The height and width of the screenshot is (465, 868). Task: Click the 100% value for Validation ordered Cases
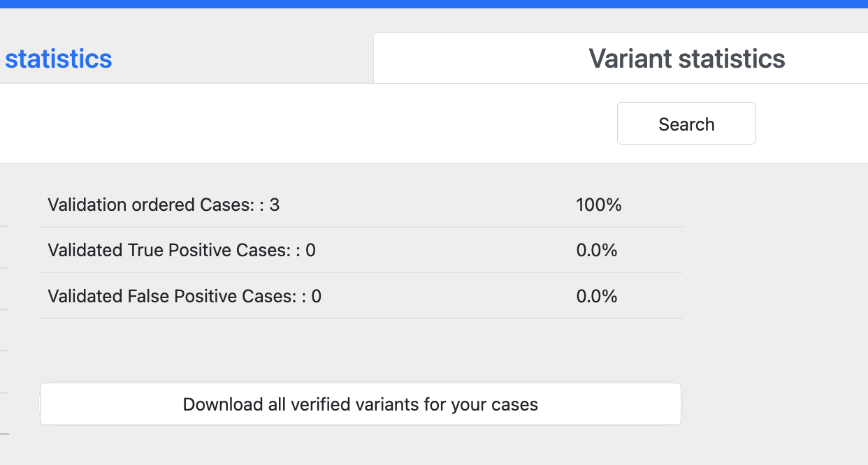pyautogui.click(x=597, y=205)
